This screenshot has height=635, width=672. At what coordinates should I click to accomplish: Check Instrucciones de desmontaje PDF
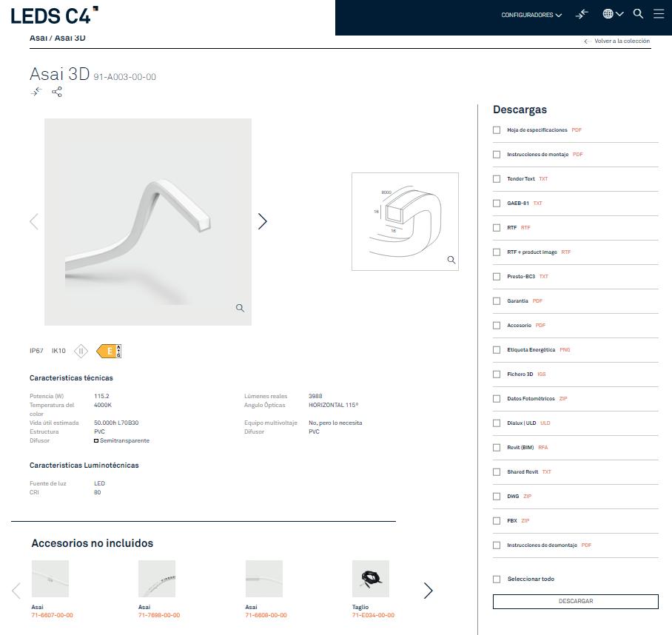(x=497, y=545)
